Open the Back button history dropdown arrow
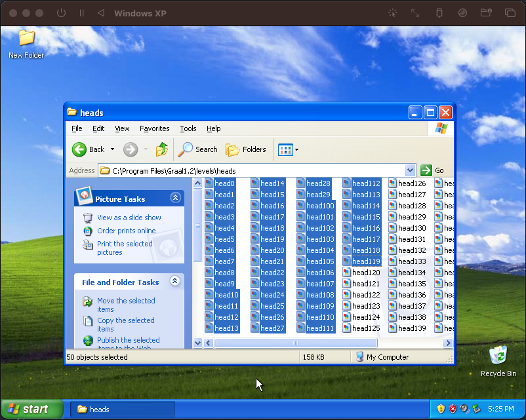This screenshot has width=526, height=420. [112, 149]
